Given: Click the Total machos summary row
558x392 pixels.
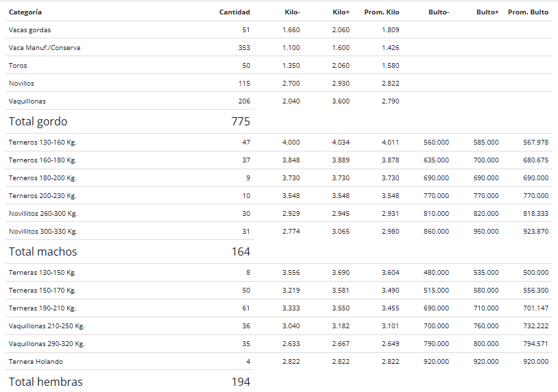Looking at the screenshot, I should 130,252.
